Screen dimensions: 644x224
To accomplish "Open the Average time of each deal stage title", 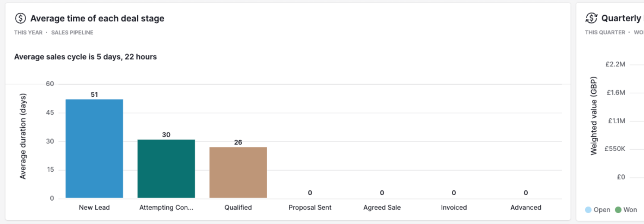I will pos(97,18).
